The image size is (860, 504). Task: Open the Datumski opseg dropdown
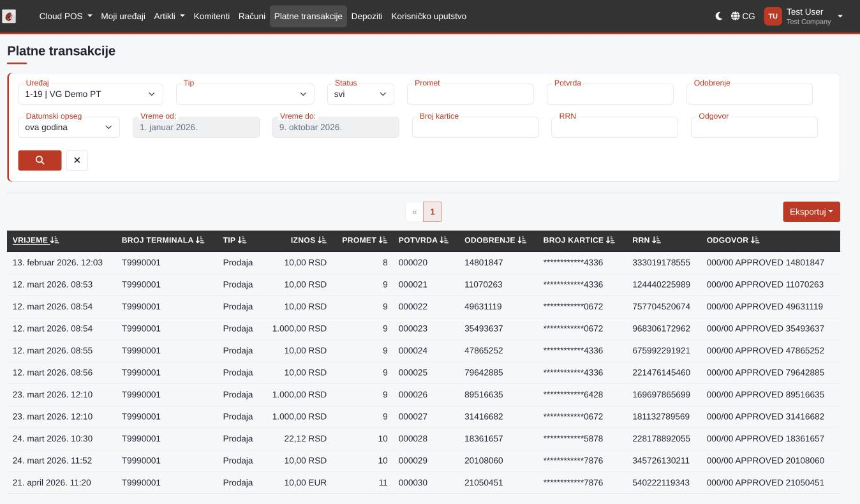point(69,127)
